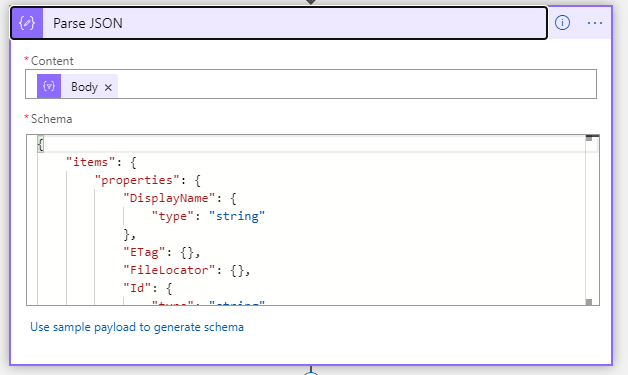Click the "FileLocator" property in schema
This screenshot has height=375, width=628.
tap(186, 270)
